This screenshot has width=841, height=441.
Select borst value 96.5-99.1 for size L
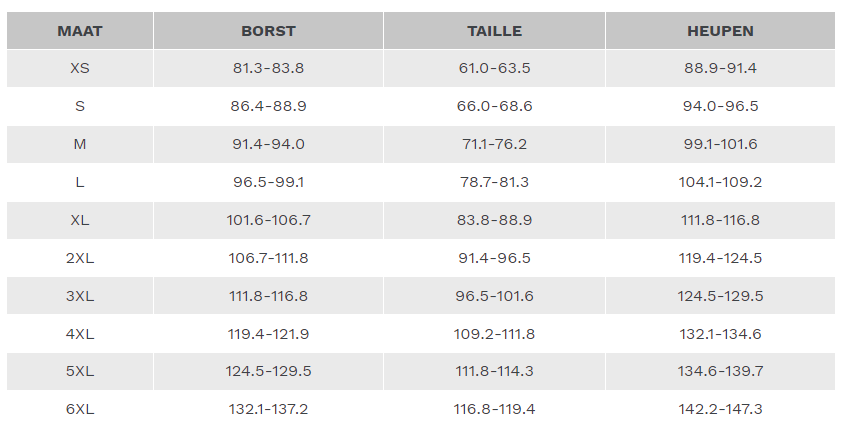[268, 182]
